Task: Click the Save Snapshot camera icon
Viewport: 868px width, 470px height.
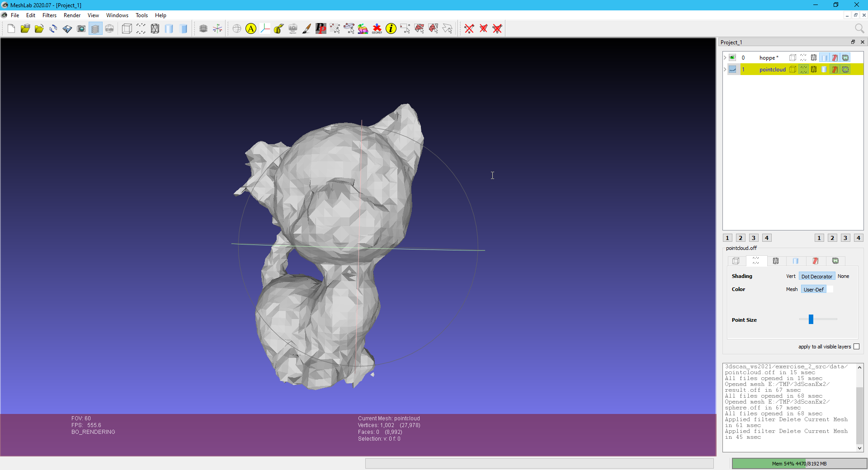Action: 81,29
